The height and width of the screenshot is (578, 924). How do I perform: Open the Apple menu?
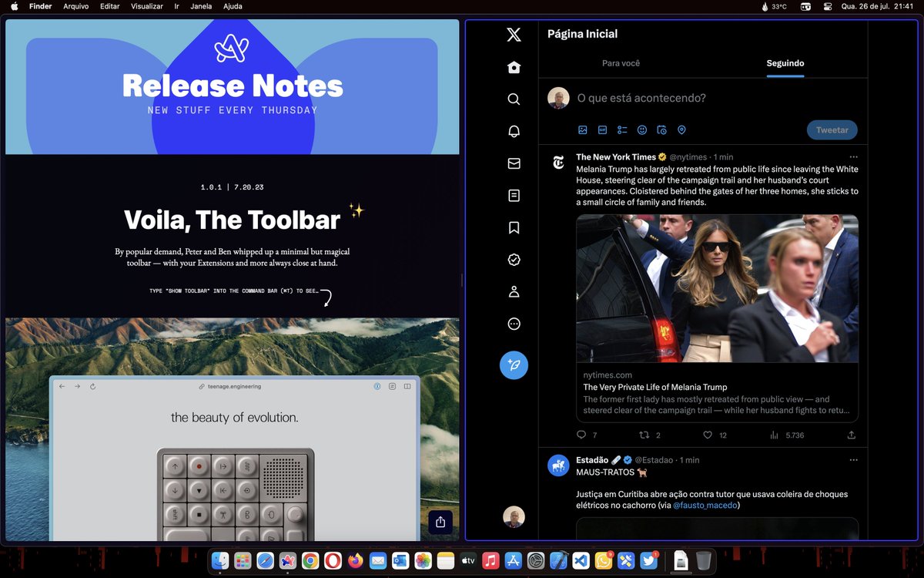coord(14,6)
